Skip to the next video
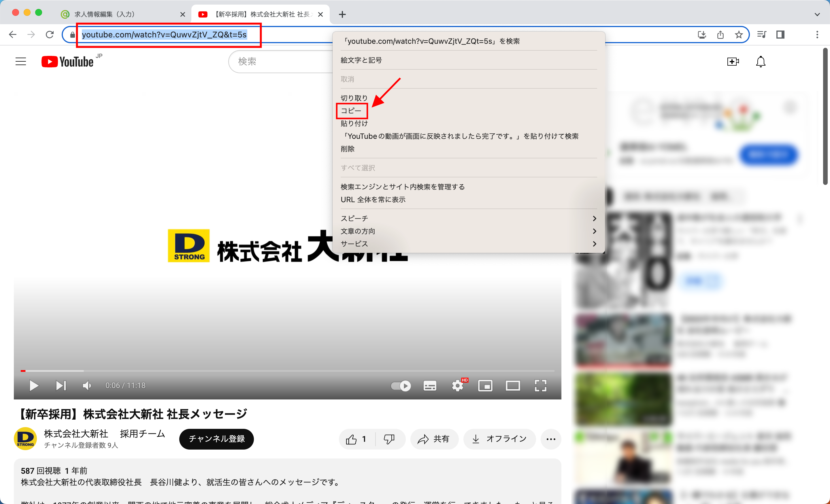This screenshot has height=504, width=830. pyautogui.click(x=61, y=386)
